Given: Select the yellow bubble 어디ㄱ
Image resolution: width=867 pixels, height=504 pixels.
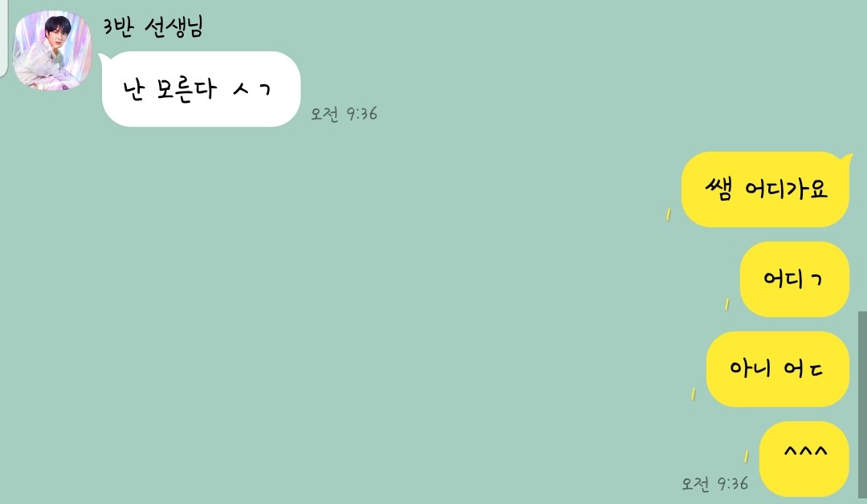Looking at the screenshot, I should coord(795,279).
